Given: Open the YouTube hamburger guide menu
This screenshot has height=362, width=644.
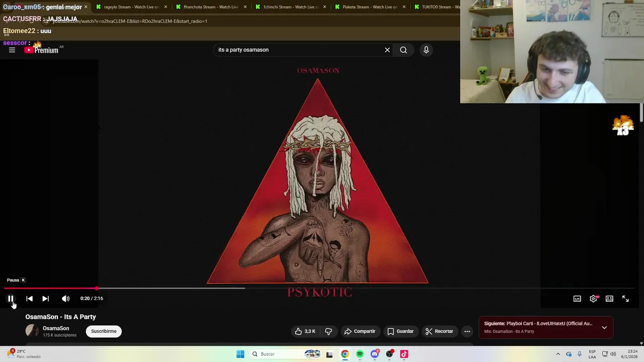Looking at the screenshot, I should point(12,50).
